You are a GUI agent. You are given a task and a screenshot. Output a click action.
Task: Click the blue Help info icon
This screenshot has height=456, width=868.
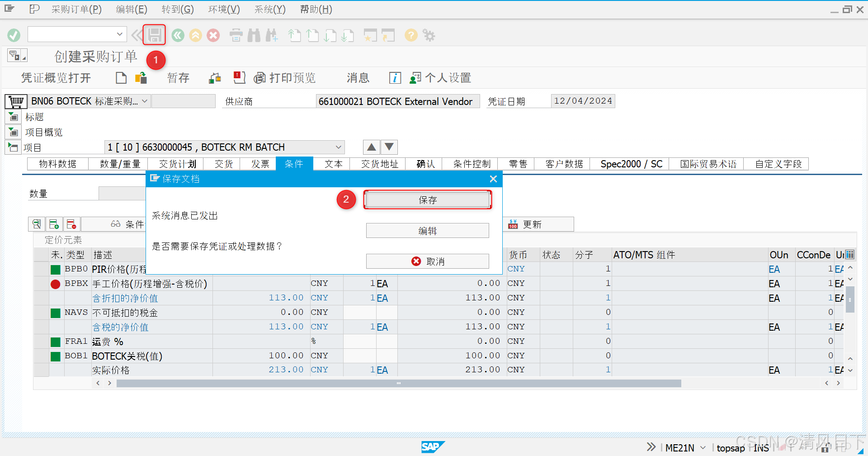[x=395, y=78]
